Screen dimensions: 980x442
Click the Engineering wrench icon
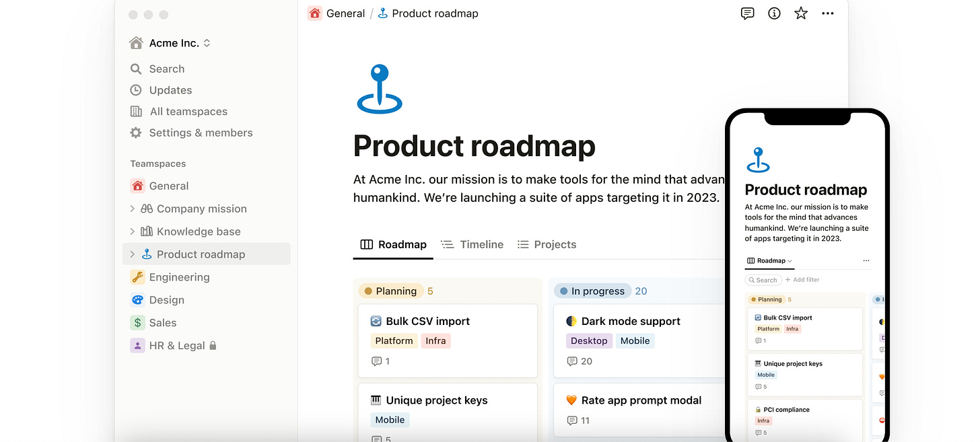[137, 277]
